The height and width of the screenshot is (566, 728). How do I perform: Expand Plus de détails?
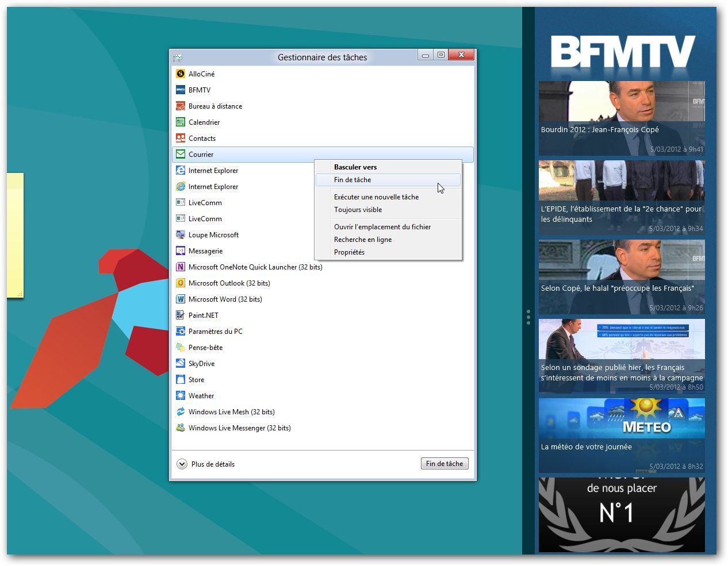(x=206, y=464)
